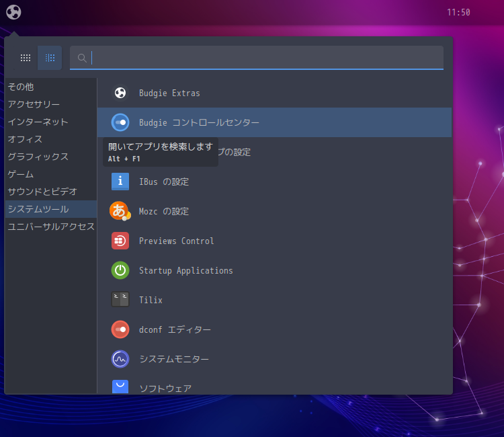This screenshot has width=504, height=437.
Task: Open システムモニター entry label
Action: click(x=174, y=359)
